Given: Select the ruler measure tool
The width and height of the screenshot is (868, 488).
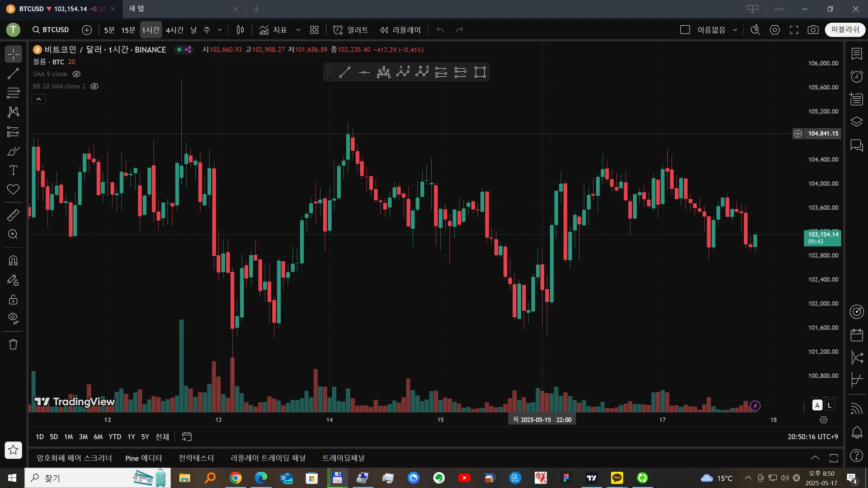Looking at the screenshot, I should click(13, 215).
